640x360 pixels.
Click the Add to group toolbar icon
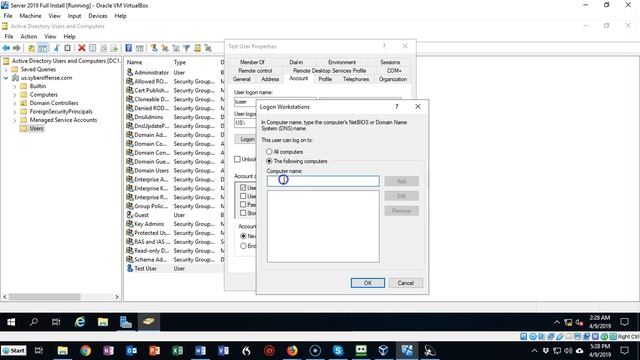[x=208, y=48]
